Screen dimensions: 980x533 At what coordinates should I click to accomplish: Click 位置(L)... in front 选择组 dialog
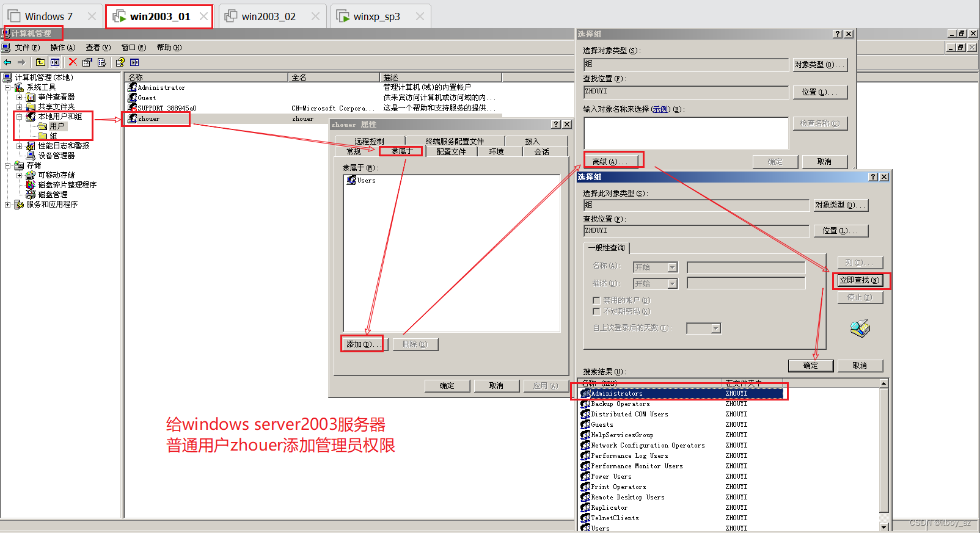click(840, 231)
